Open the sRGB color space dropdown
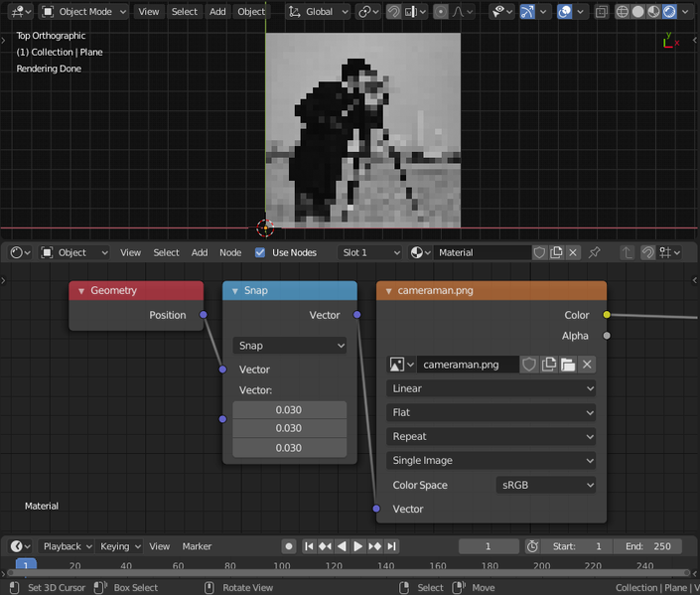 click(x=546, y=485)
